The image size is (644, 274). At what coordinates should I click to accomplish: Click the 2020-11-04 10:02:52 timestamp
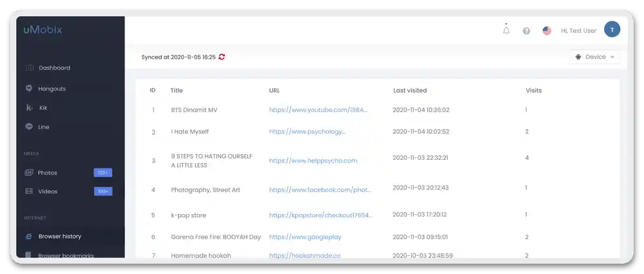point(421,132)
